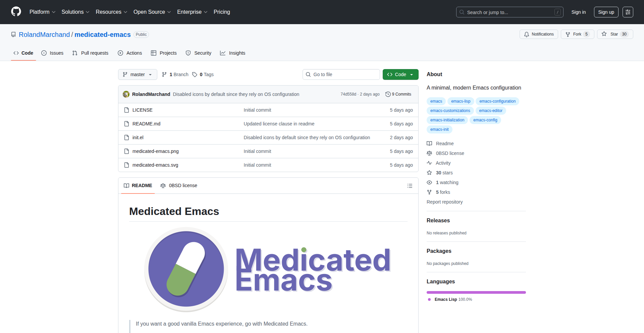
Task: Switch to the Insights tab
Action: (x=233, y=53)
